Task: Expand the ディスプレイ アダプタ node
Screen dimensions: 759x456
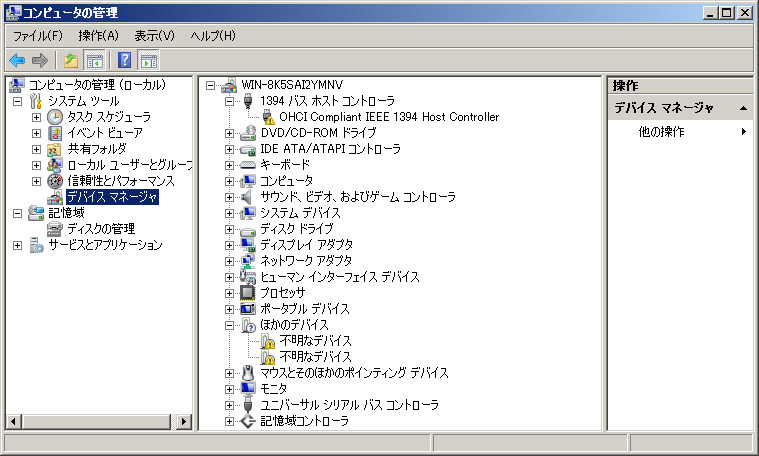Action: pyautogui.click(x=229, y=245)
